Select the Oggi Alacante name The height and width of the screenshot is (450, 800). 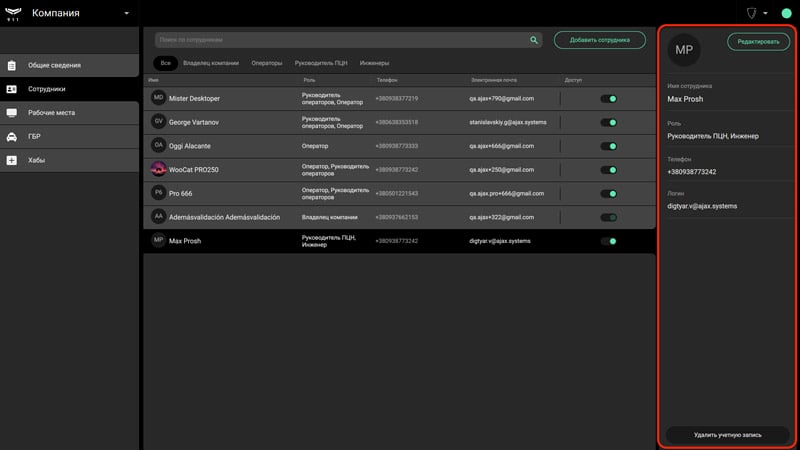(x=190, y=146)
